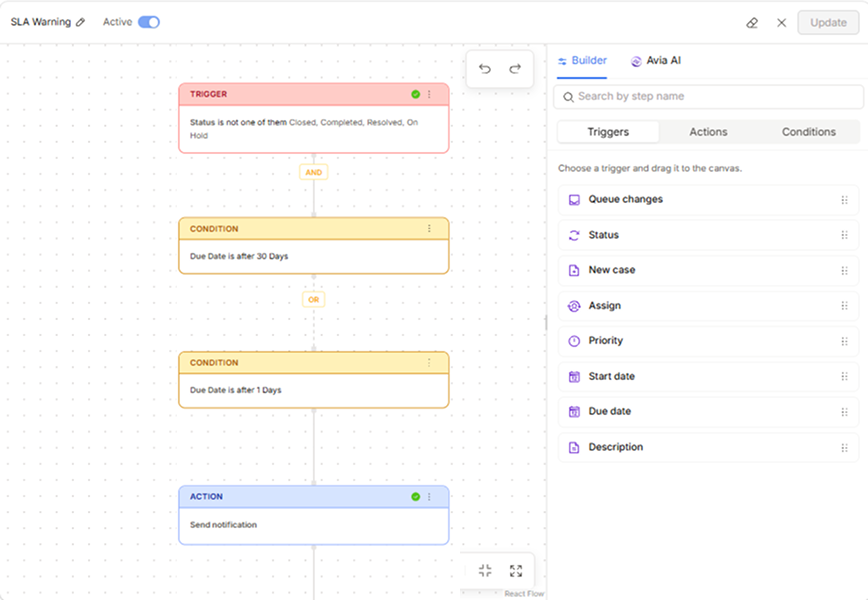The image size is (868, 600).
Task: Close the workflow editor with X
Action: (781, 23)
